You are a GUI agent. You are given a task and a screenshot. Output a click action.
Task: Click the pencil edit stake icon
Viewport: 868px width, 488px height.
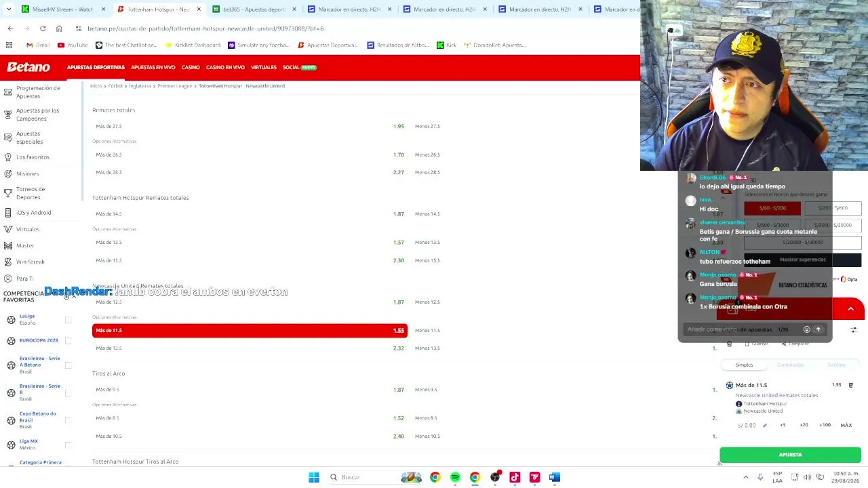(x=764, y=426)
